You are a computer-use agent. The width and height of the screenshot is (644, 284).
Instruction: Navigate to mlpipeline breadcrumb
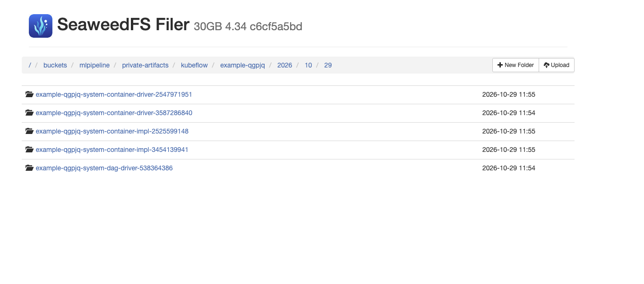pos(94,65)
